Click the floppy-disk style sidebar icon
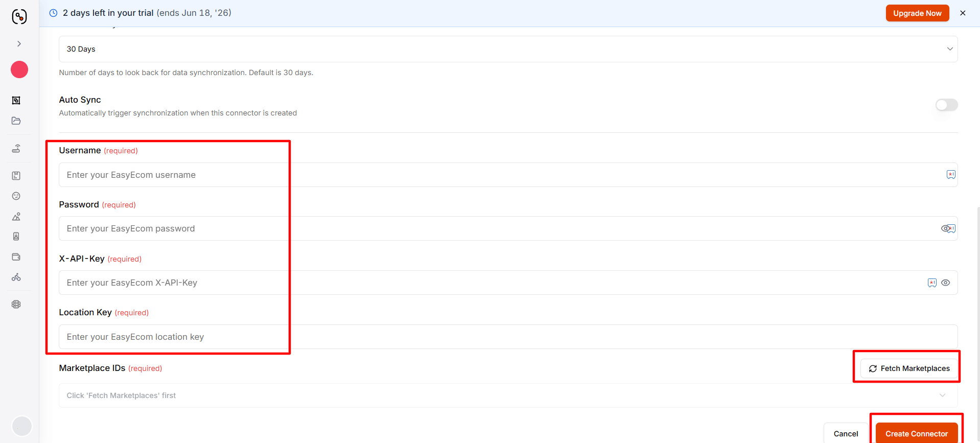Image resolution: width=980 pixels, height=443 pixels. coord(16,176)
